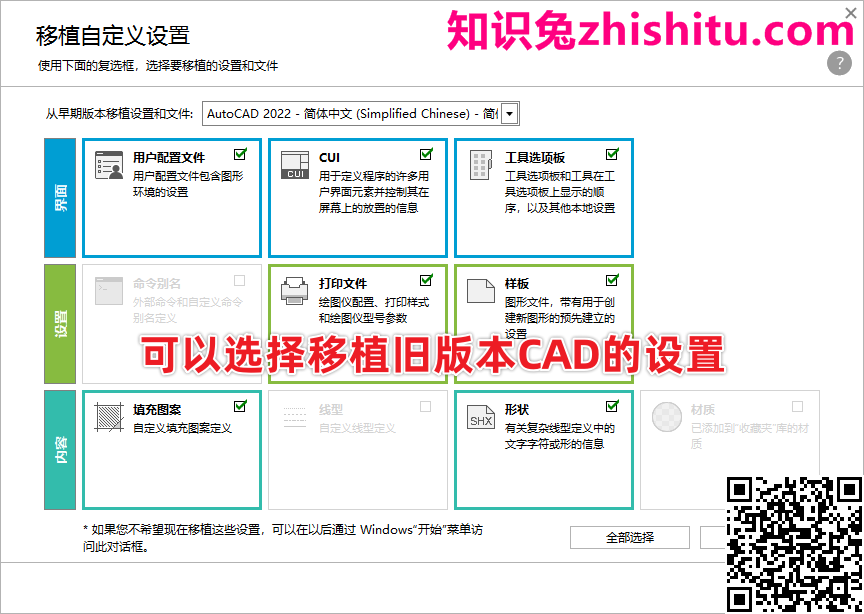Toggle the 材质 checkbox
864x614 pixels.
797,407
